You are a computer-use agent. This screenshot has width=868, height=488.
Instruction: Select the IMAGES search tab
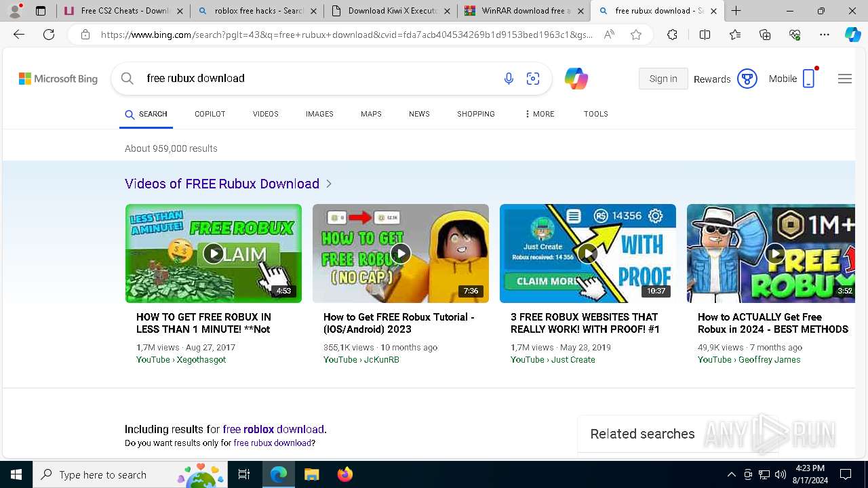tap(319, 114)
